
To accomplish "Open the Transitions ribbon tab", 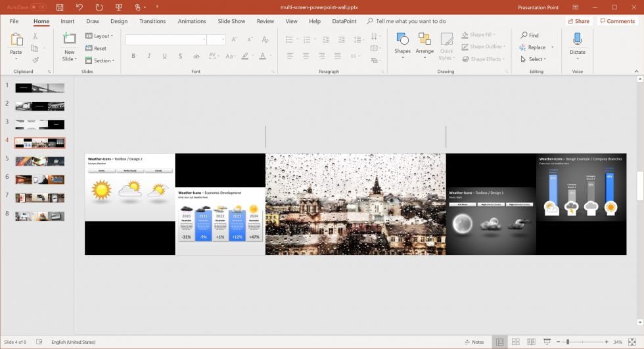I will [152, 21].
